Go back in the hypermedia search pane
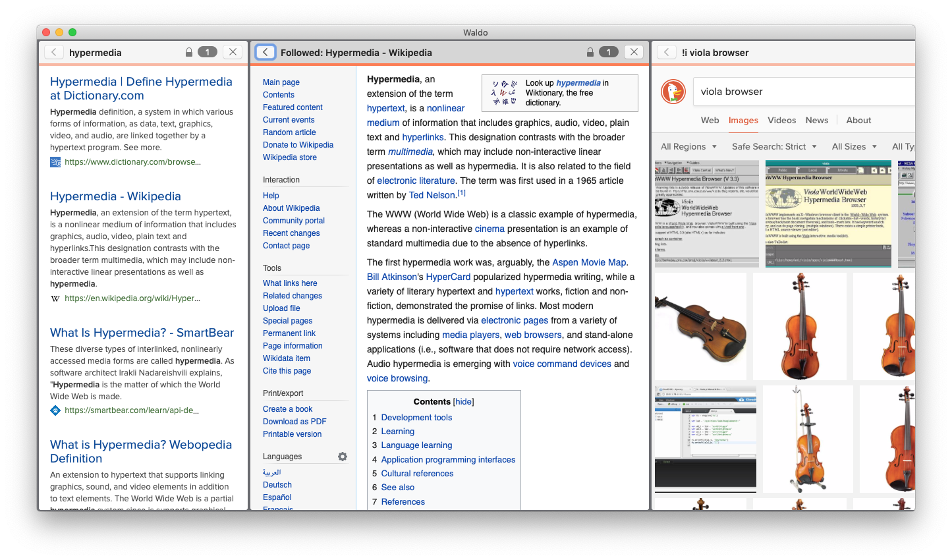Image resolution: width=952 pixels, height=560 pixels. tap(54, 52)
